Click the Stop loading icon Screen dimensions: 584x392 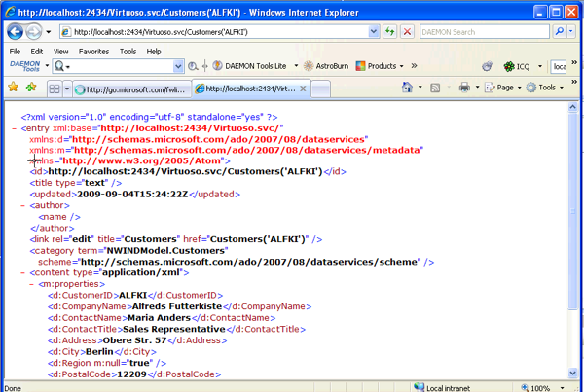pyautogui.click(x=407, y=32)
